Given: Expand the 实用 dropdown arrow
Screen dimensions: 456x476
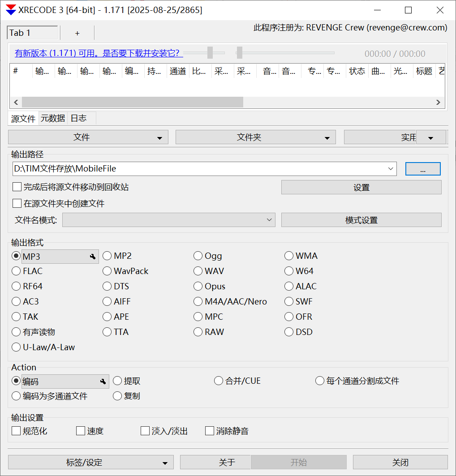Looking at the screenshot, I should (x=430, y=137).
